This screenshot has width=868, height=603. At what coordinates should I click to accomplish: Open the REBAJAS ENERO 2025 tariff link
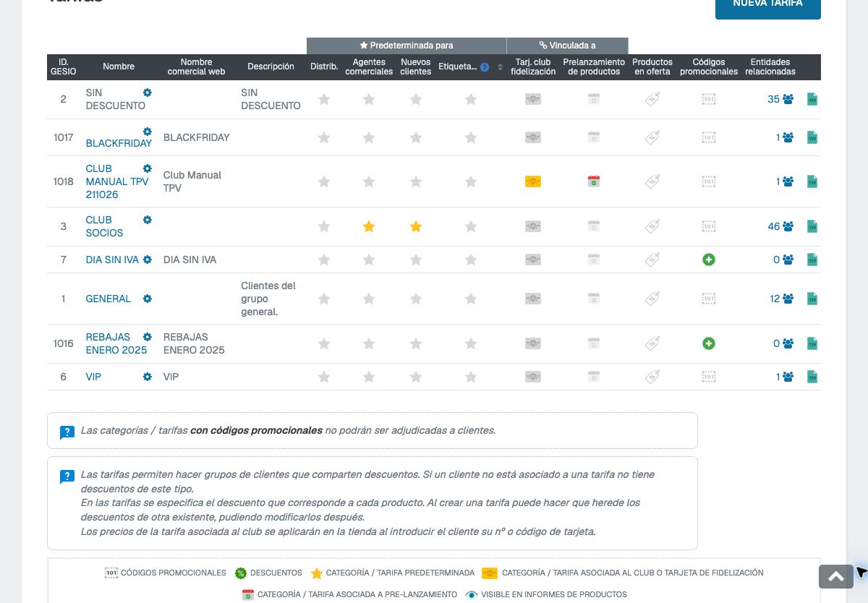(116, 343)
